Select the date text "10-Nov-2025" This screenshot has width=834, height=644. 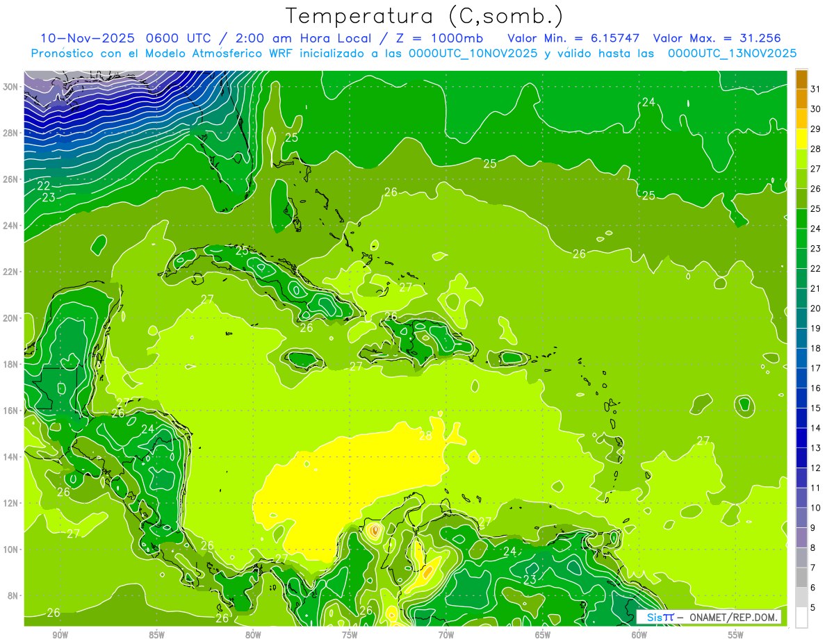tap(88, 38)
